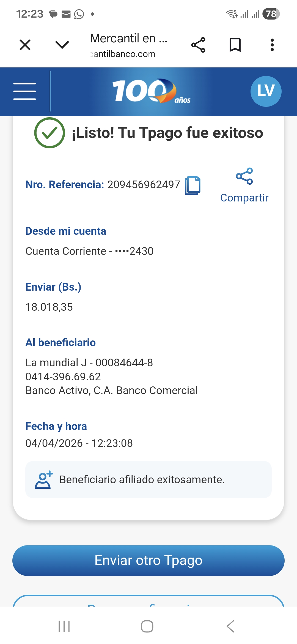
Task: Click the green success checkmark icon
Action: [50, 133]
